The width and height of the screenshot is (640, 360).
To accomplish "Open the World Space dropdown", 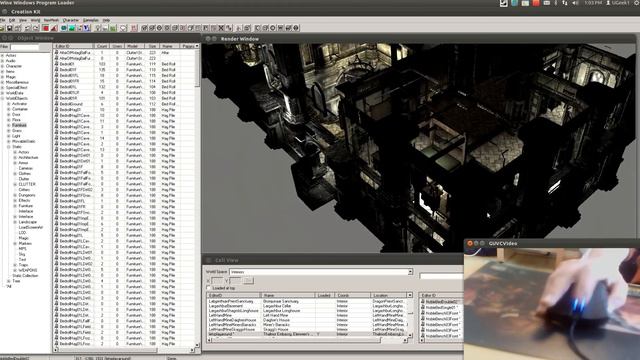I will click(x=410, y=272).
